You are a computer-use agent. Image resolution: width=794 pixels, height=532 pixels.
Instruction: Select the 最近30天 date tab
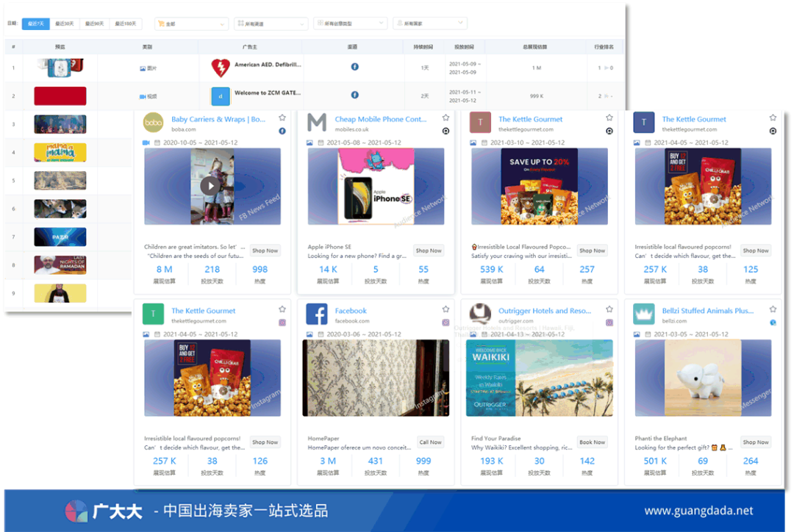click(65, 24)
